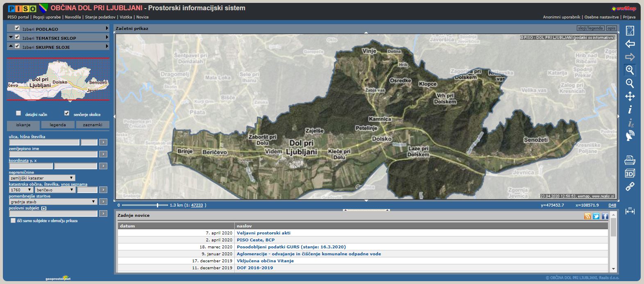This screenshot has height=284, width=644.
Task: Open the RSS feed icon
Action: [587, 216]
